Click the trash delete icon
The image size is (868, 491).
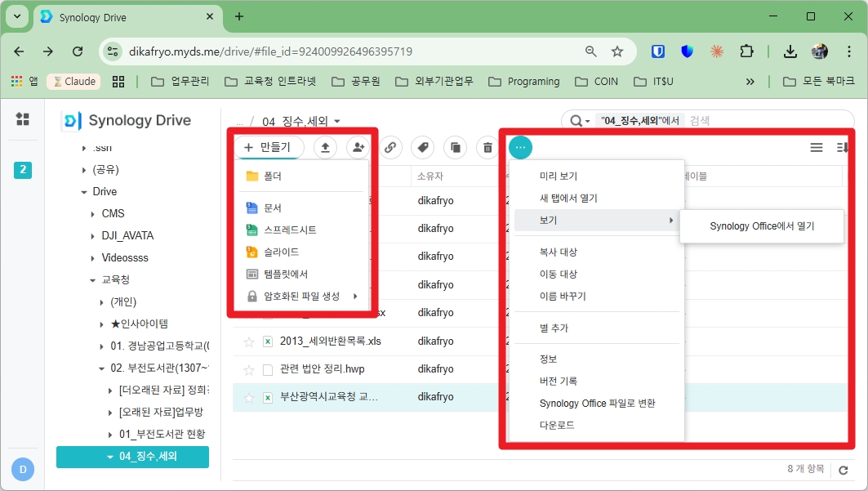pos(486,147)
